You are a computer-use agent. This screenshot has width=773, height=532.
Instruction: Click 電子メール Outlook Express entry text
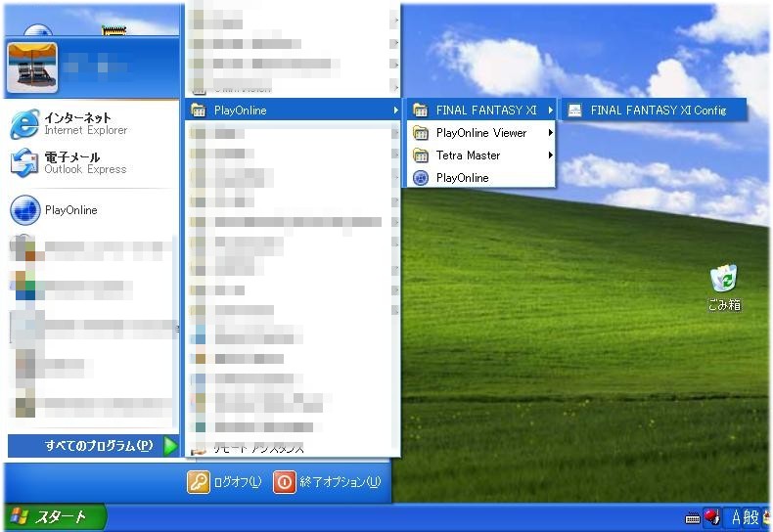click(85, 163)
